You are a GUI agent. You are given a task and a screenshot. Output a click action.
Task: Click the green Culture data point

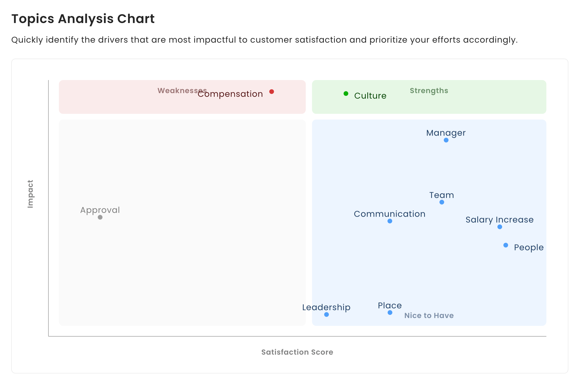[346, 93]
